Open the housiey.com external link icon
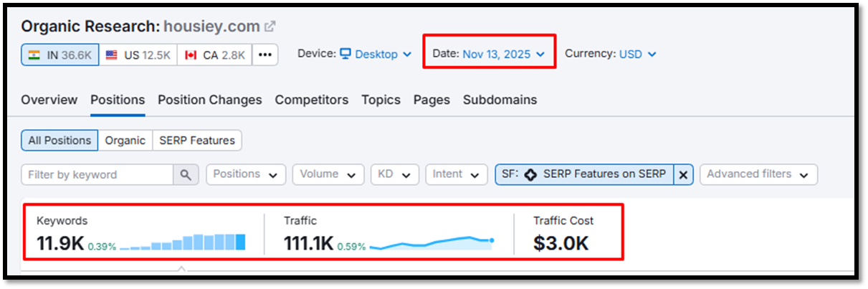This screenshot has height=289, width=868. tap(270, 27)
